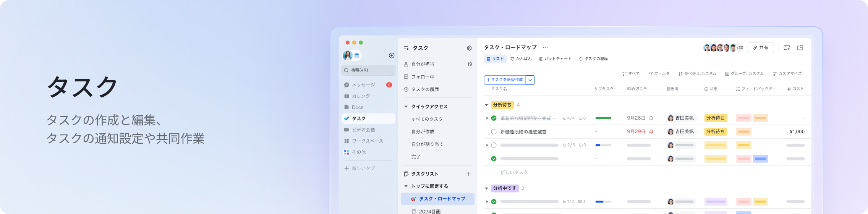Click the blue progress bar of 2/5 task
The height and width of the screenshot is (214, 868).
point(603,145)
